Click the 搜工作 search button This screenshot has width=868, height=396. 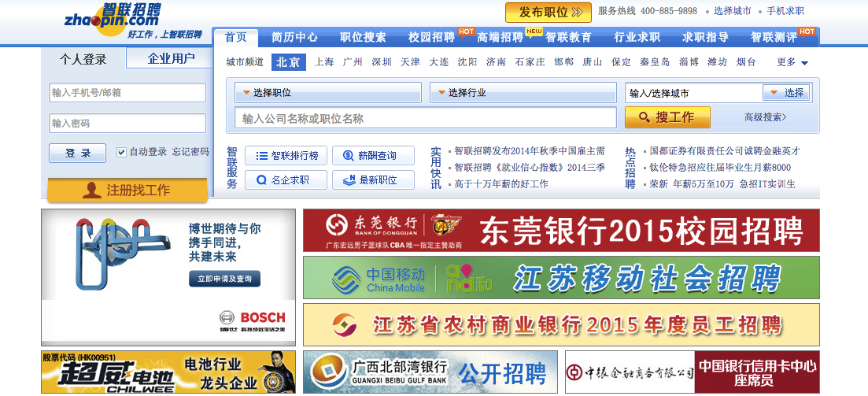667,117
